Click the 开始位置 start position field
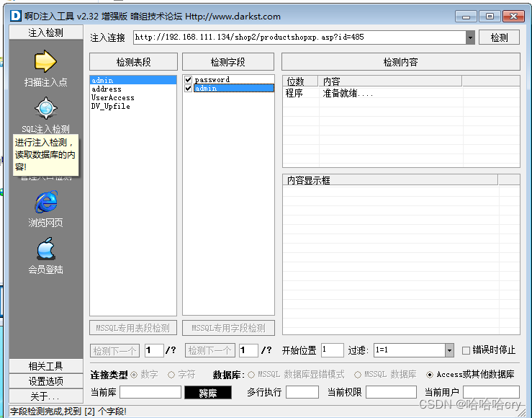 [333, 350]
